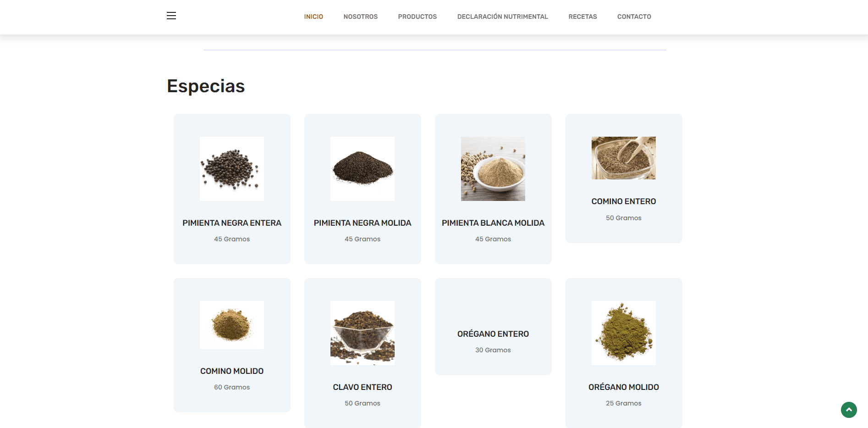Click the Clavo Entero bowl image

363,333
